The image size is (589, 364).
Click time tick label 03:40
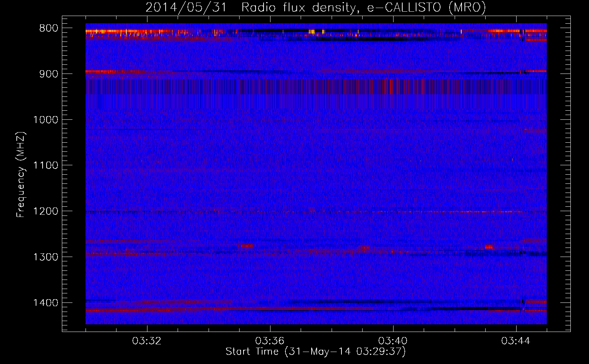pos(393,341)
